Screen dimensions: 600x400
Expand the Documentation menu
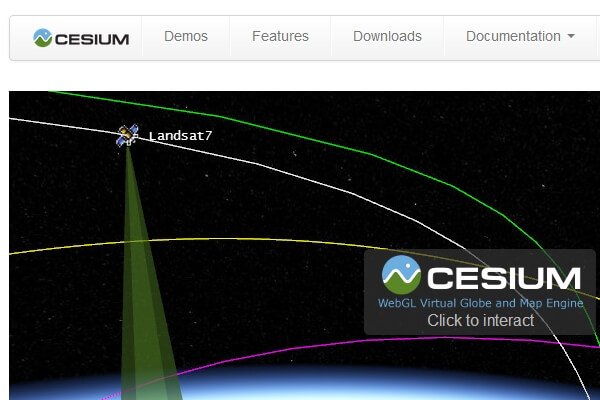click(x=520, y=36)
